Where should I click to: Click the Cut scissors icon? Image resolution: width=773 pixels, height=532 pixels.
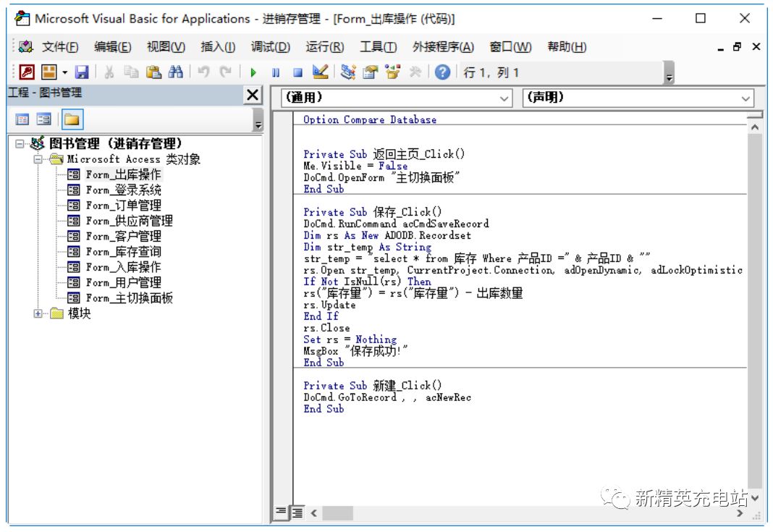click(x=109, y=72)
